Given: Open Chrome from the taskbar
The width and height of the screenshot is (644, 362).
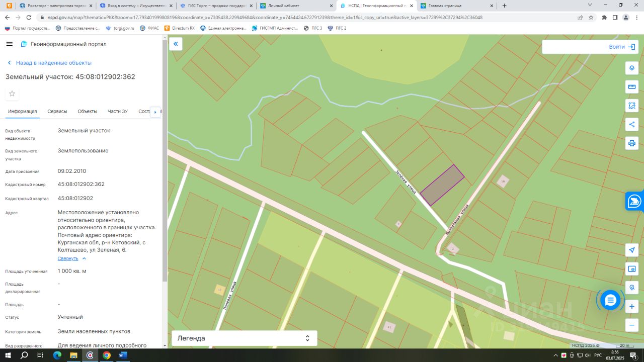Looking at the screenshot, I should click(107, 355).
